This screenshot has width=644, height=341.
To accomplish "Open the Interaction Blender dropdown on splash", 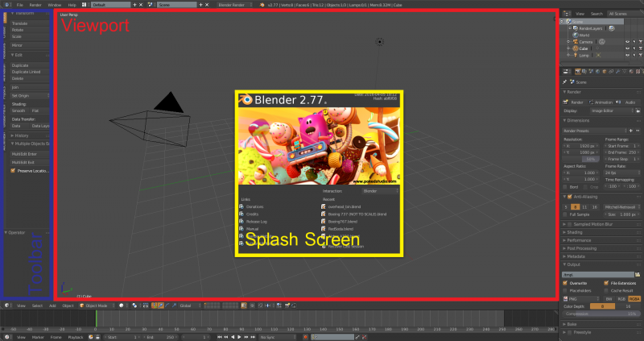I will pyautogui.click(x=380, y=191).
